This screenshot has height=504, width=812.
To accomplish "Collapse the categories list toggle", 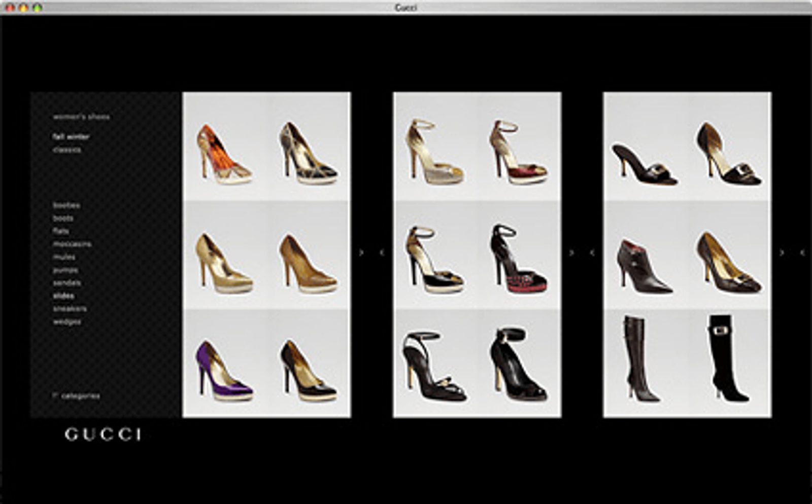I will [76, 395].
